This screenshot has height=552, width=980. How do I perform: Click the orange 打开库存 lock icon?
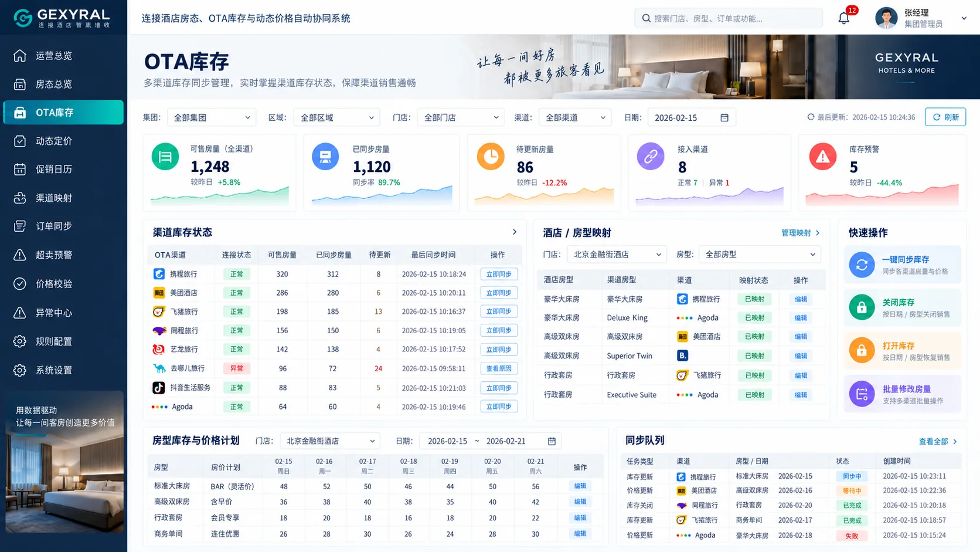(x=862, y=351)
